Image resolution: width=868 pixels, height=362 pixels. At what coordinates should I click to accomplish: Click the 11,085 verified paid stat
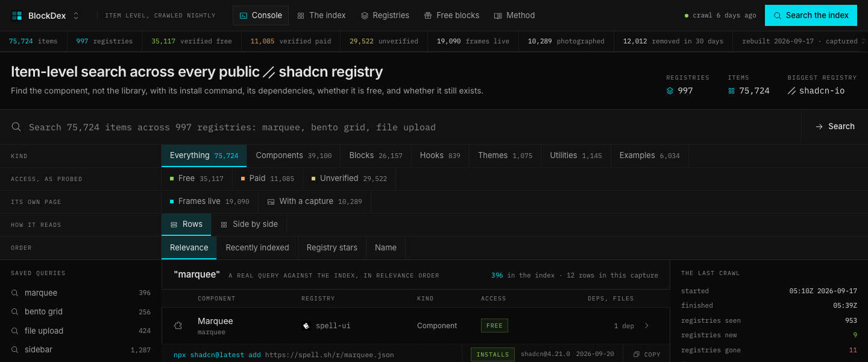[x=291, y=41]
